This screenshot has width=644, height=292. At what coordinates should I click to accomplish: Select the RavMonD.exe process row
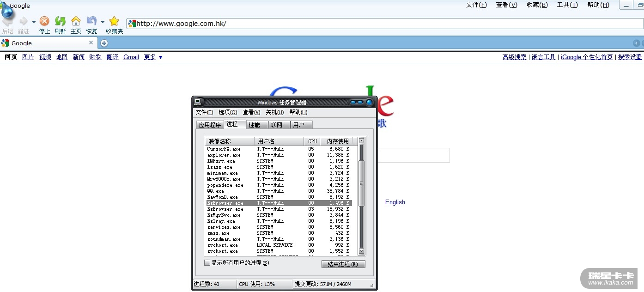[279, 197]
